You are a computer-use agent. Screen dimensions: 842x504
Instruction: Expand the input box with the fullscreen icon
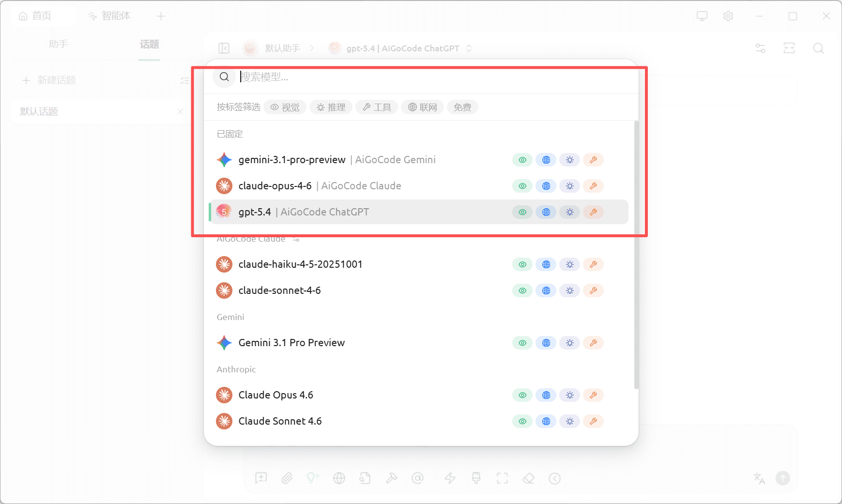click(503, 478)
